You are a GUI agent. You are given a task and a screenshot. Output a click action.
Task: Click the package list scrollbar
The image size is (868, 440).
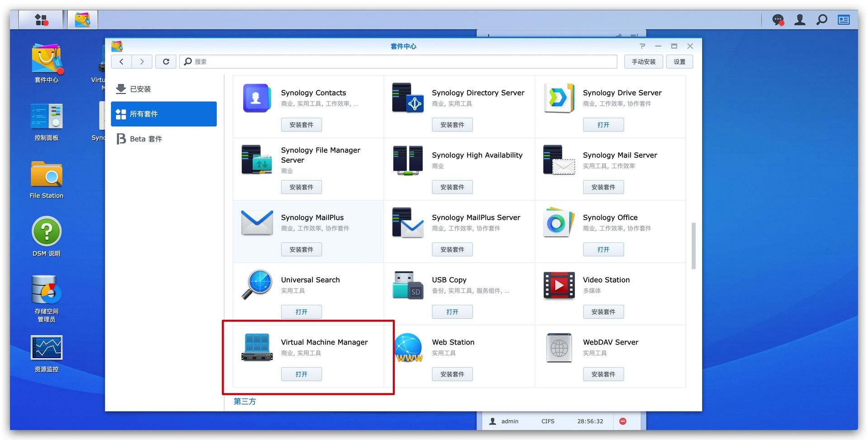693,246
